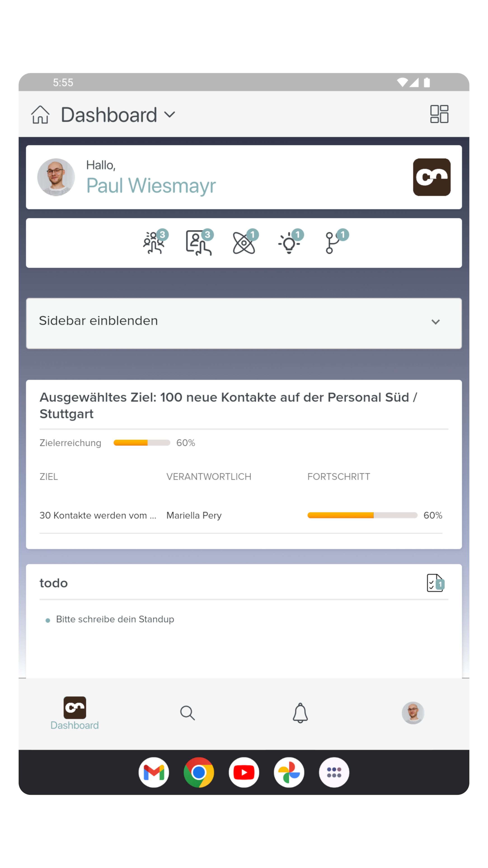The image size is (488, 868).
Task: Open the 30 Kontakte werden vom goal row
Action: [x=241, y=515]
